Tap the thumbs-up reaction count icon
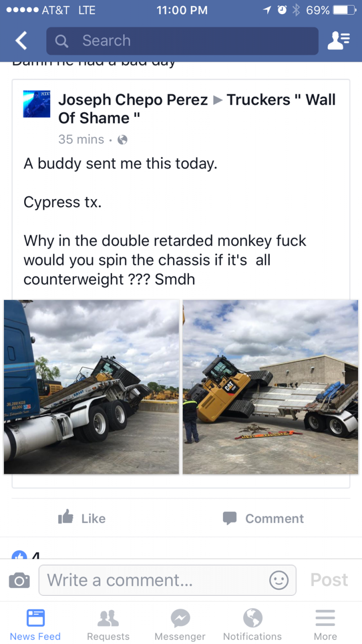 (19, 555)
